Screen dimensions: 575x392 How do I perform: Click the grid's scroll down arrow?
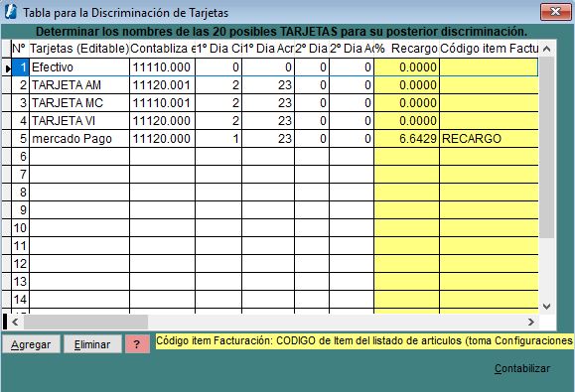point(546,306)
